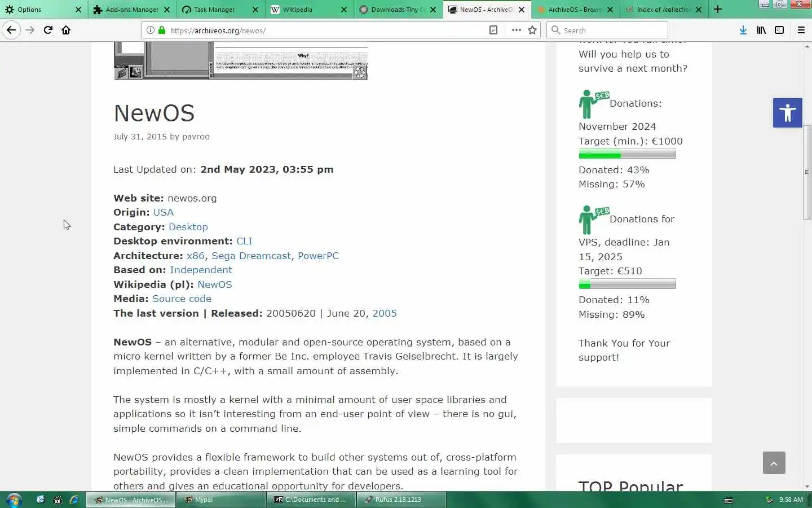Open the Source code media link
Viewport: 812px width, 508px height.
[182, 299]
